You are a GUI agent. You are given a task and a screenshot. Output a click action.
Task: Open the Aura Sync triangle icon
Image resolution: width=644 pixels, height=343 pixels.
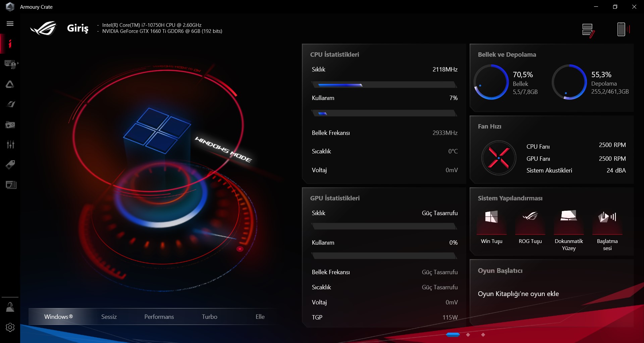click(x=10, y=84)
